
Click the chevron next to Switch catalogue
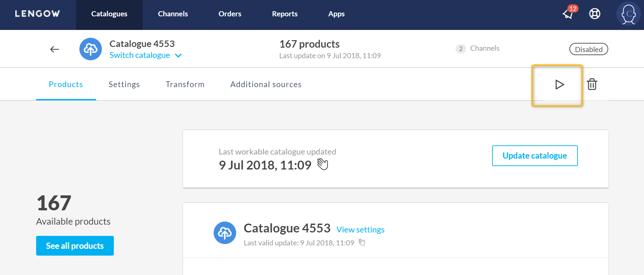tap(178, 55)
